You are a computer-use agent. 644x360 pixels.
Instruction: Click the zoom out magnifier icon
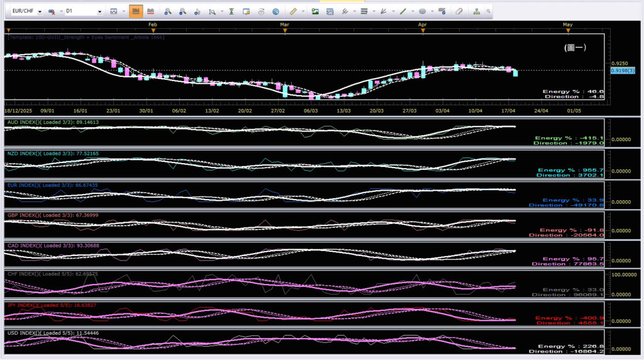tap(182, 11)
